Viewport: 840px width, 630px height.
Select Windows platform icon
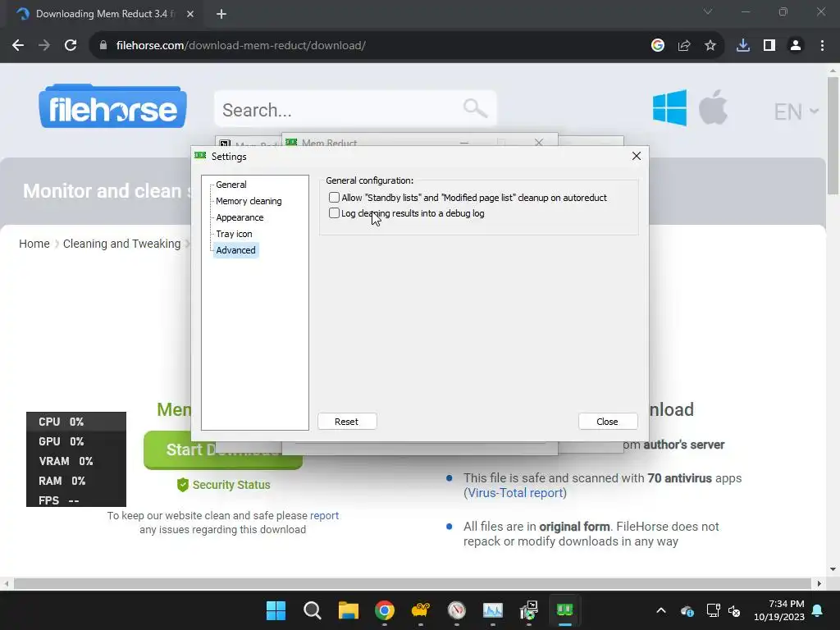(669, 107)
